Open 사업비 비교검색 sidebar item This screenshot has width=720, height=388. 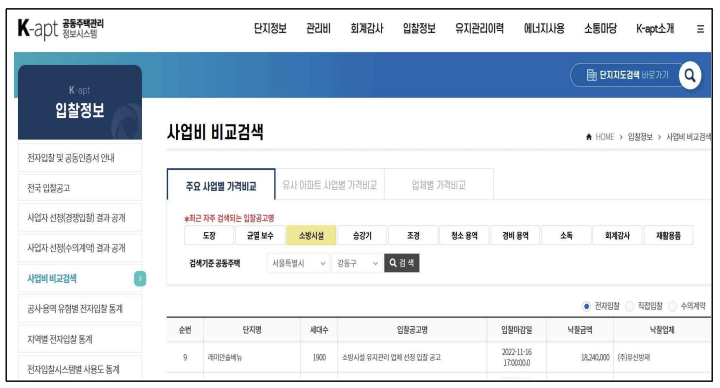tap(80, 278)
